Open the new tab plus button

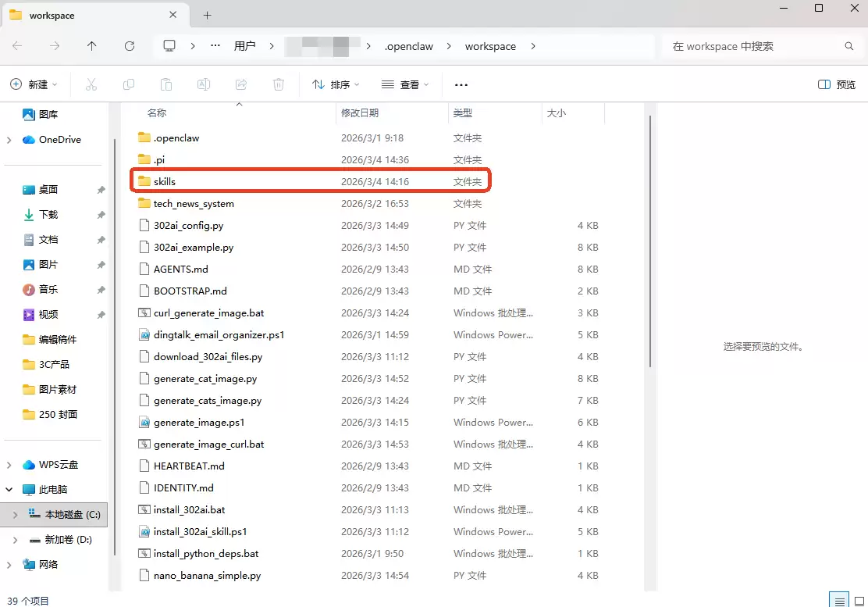coord(207,16)
